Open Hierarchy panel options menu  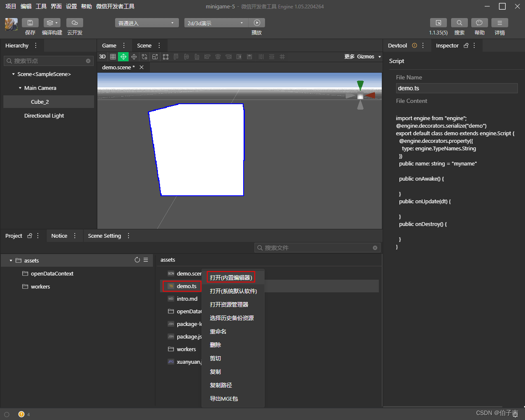pyautogui.click(x=36, y=45)
